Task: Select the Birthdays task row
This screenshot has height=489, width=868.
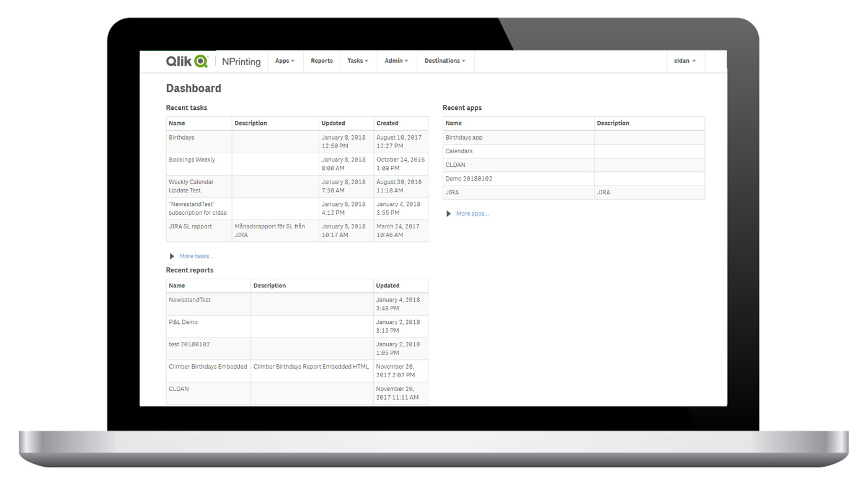Action: click(297, 142)
